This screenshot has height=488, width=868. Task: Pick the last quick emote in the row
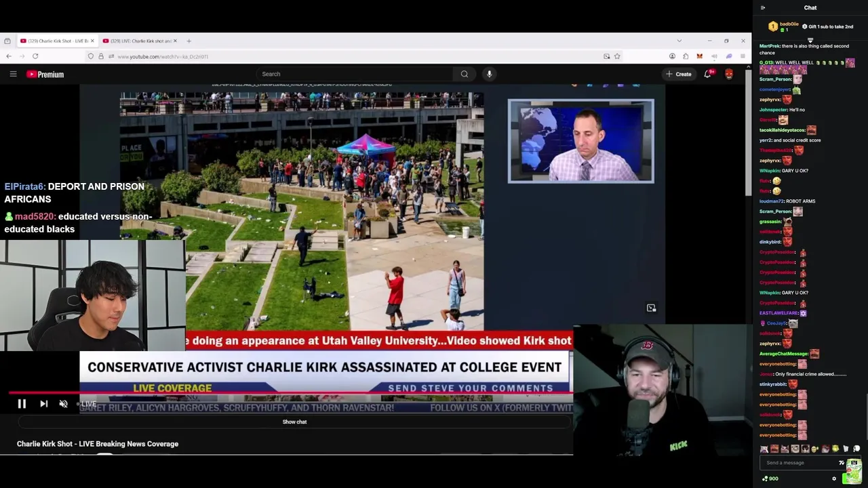click(856, 449)
